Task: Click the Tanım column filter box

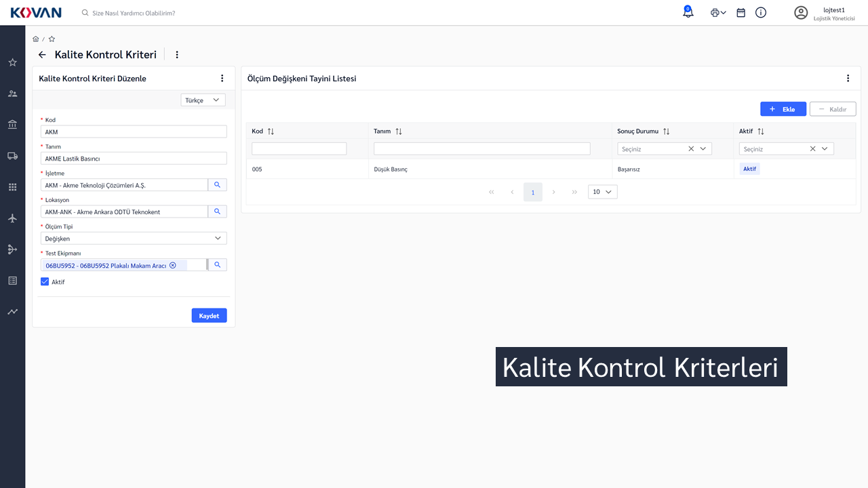Action: click(482, 148)
